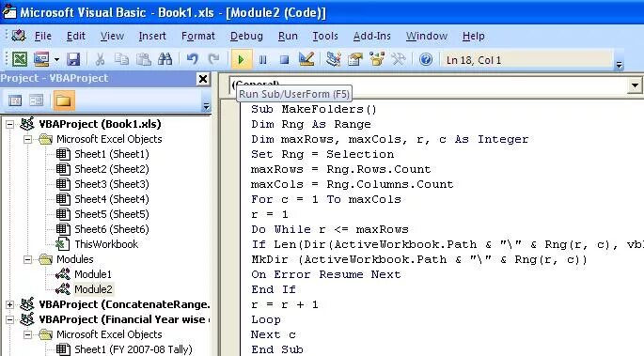The image size is (644, 356).
Task: Open the Format menu
Action: [198, 36]
